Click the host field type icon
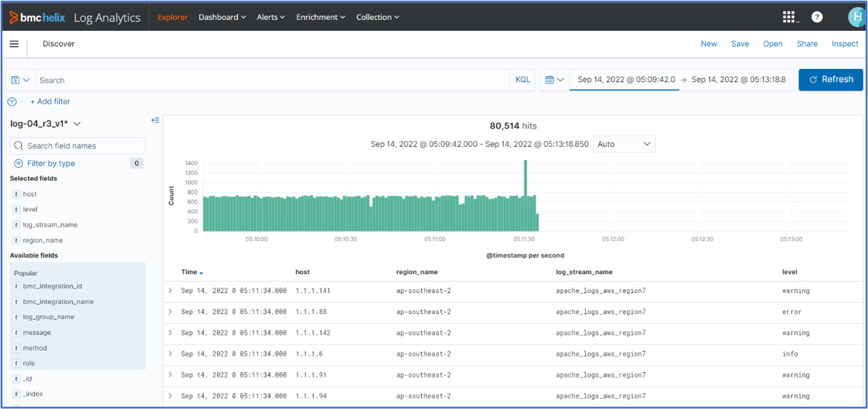Image resolution: width=868 pixels, height=409 pixels. coord(16,194)
